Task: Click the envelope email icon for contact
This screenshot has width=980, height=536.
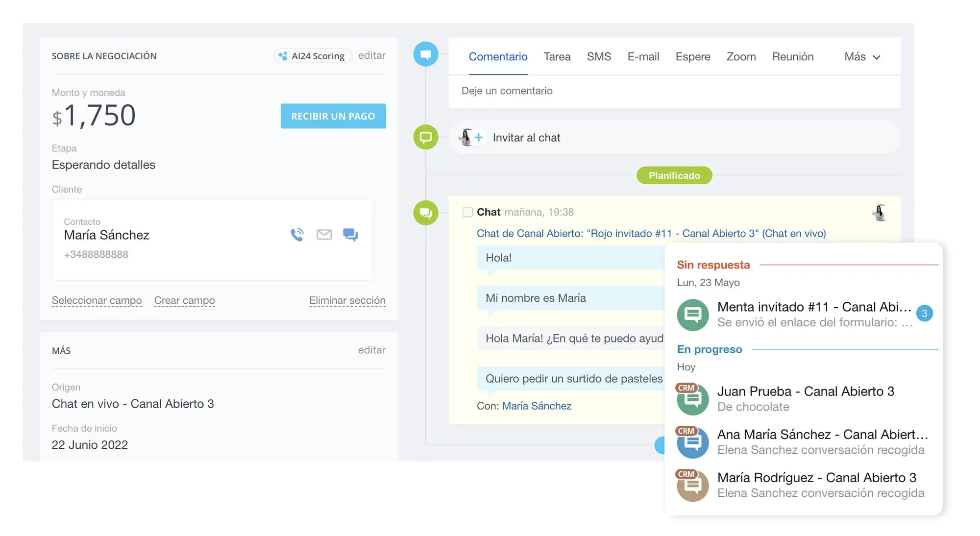Action: pos(324,235)
